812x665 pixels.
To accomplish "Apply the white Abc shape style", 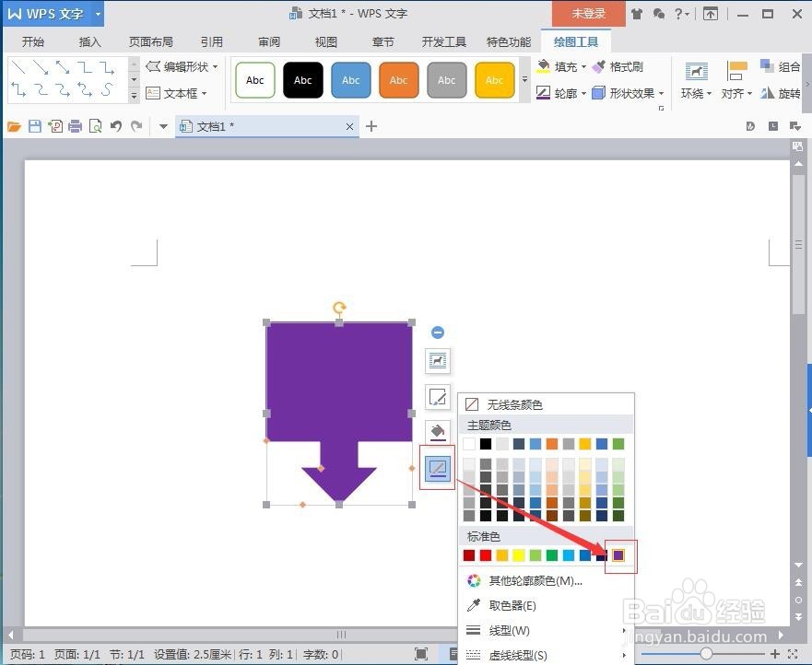I will pyautogui.click(x=254, y=80).
